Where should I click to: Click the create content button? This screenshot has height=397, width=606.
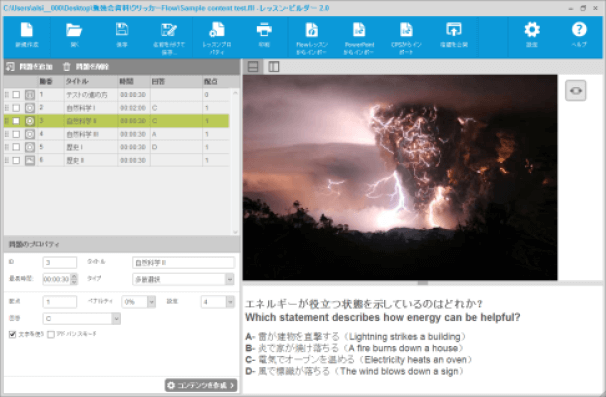201,385
